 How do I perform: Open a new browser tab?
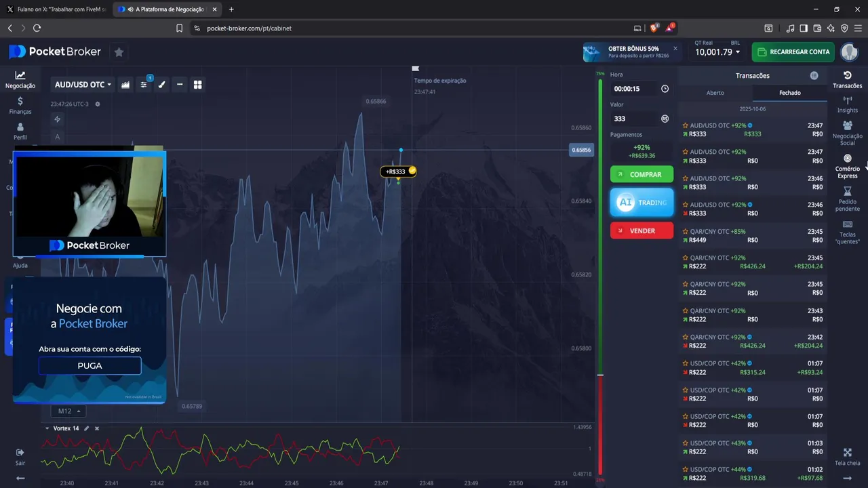(x=231, y=9)
